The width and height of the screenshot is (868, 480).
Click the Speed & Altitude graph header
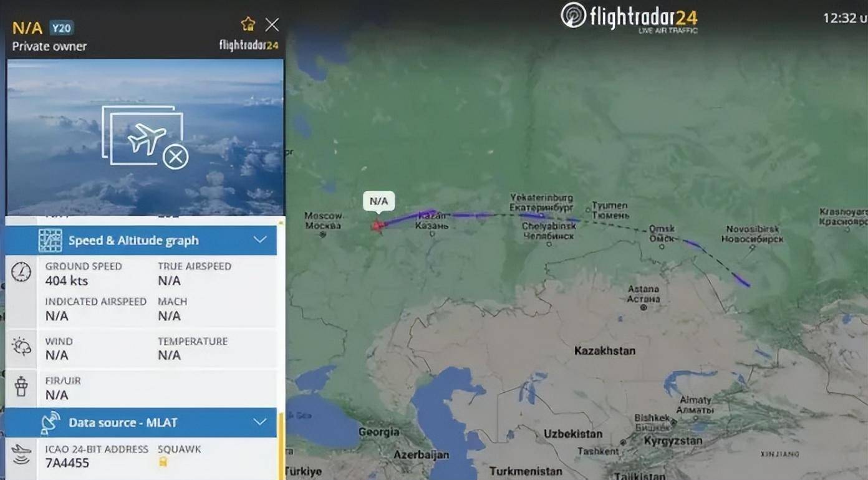point(141,240)
